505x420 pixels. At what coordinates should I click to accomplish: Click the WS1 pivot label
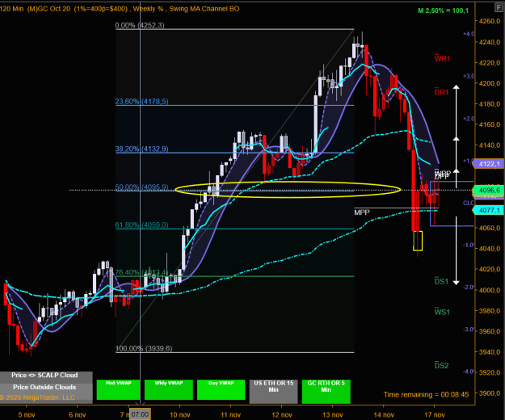[442, 312]
